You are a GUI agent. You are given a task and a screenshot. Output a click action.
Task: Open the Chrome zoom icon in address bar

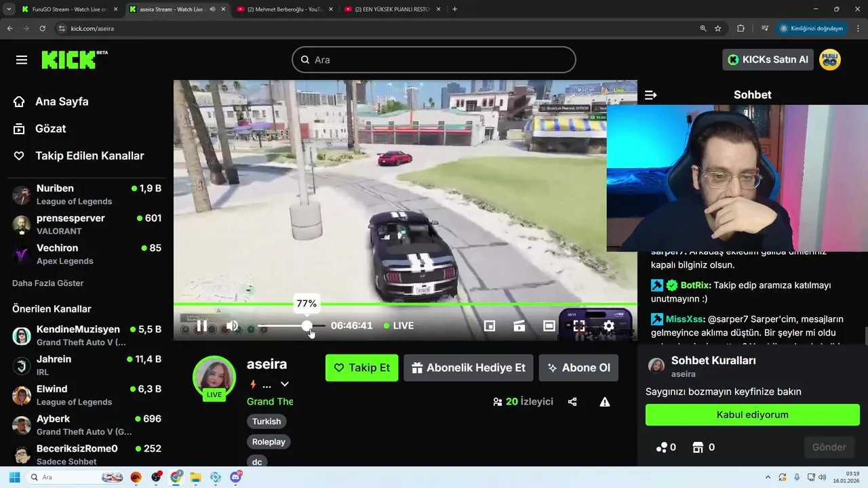(x=703, y=28)
